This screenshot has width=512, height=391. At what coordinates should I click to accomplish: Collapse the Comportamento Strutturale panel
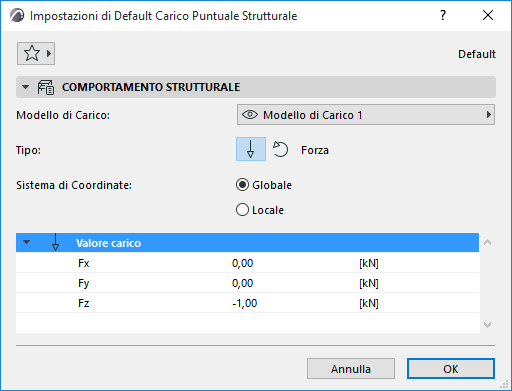click(25, 87)
